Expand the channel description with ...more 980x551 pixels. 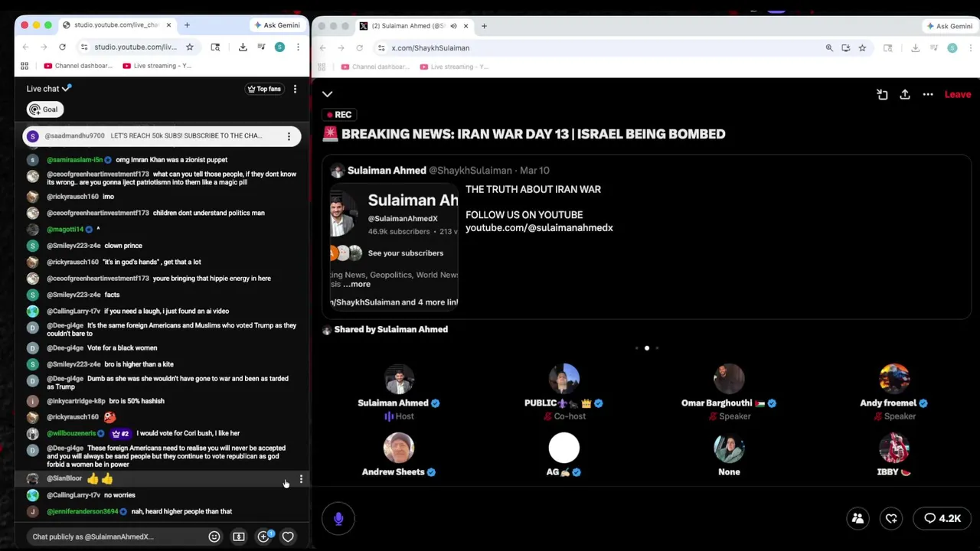point(357,284)
